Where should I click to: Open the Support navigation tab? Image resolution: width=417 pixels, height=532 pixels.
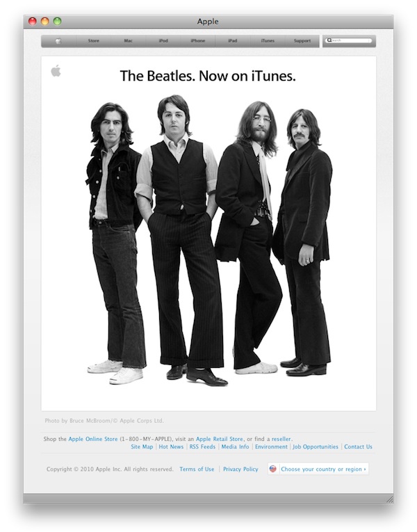click(x=302, y=41)
